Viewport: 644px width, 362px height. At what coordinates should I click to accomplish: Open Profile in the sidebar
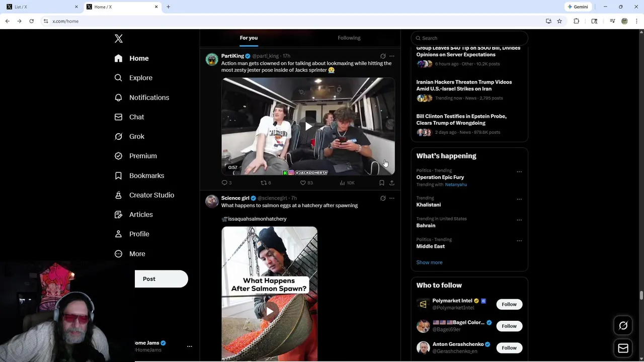131,234
